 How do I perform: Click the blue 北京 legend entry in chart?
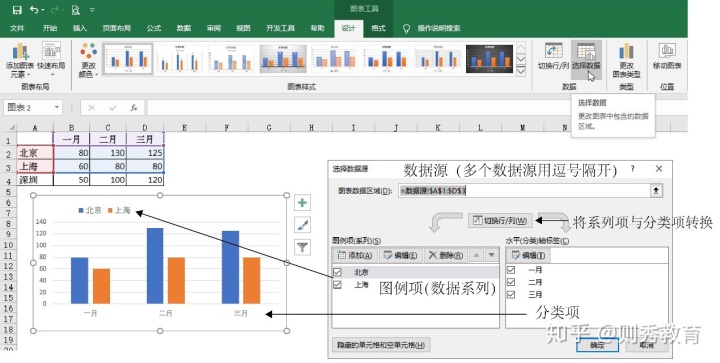tap(90, 211)
